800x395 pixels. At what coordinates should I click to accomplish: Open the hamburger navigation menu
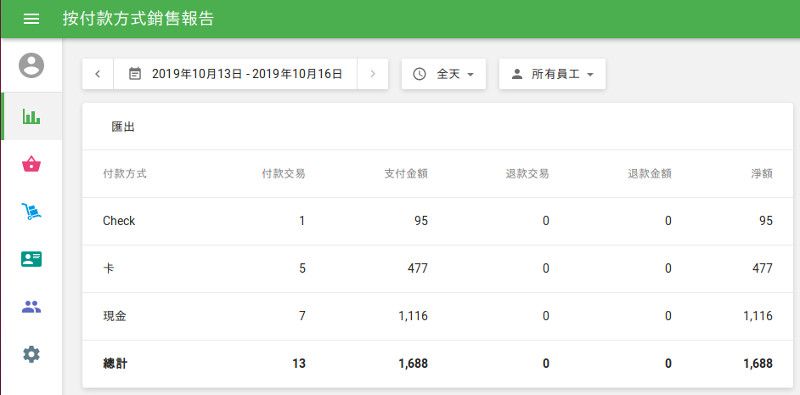[x=31, y=19]
